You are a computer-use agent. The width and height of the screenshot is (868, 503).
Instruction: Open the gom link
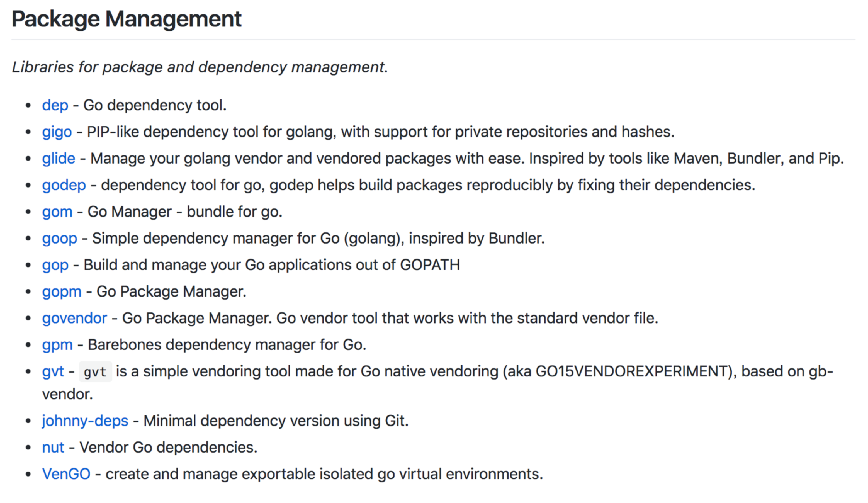57,212
